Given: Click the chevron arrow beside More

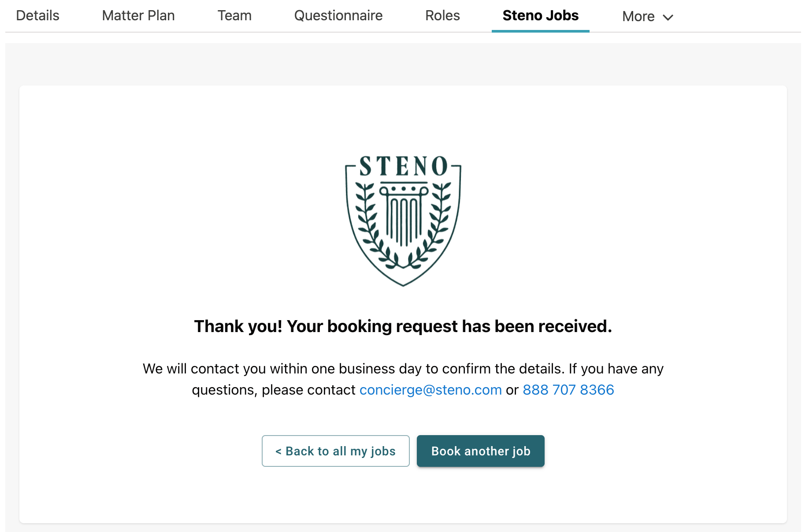Looking at the screenshot, I should (x=668, y=18).
